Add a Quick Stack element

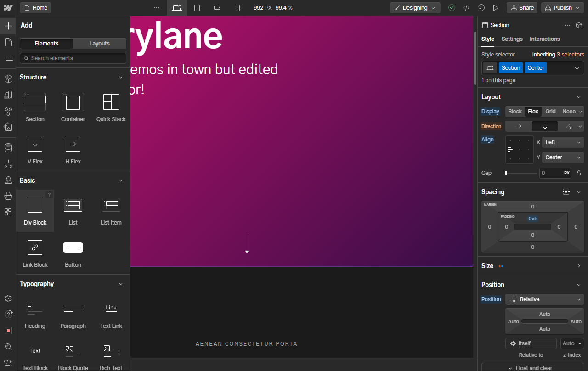pyautogui.click(x=111, y=107)
